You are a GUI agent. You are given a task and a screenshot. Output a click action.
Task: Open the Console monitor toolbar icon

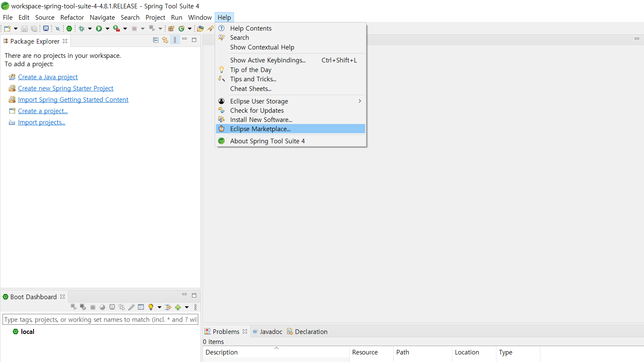click(46, 28)
